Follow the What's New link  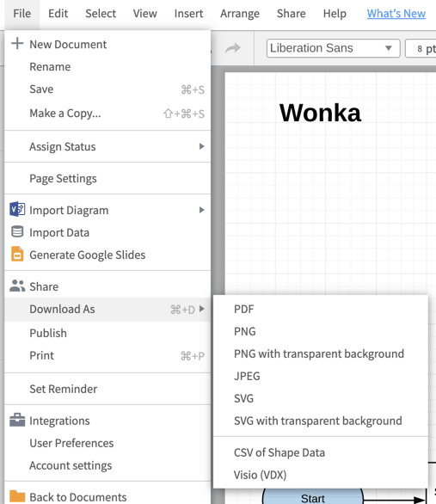pos(396,14)
